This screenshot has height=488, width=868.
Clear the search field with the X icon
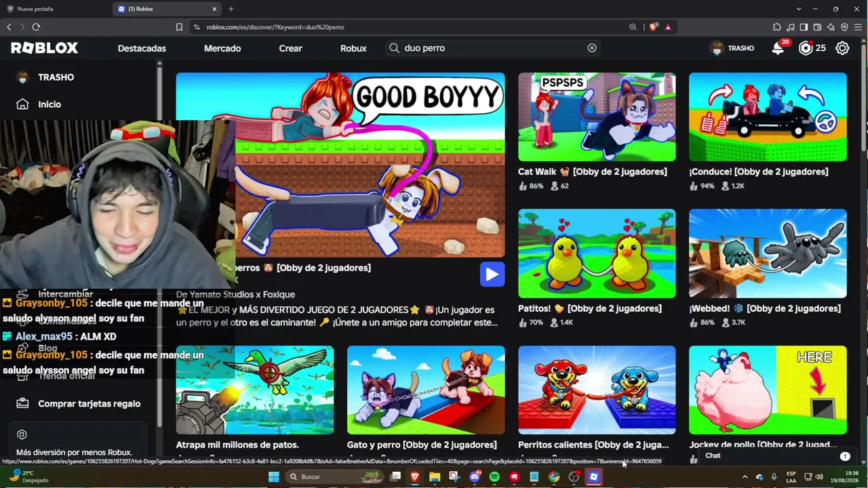(592, 48)
